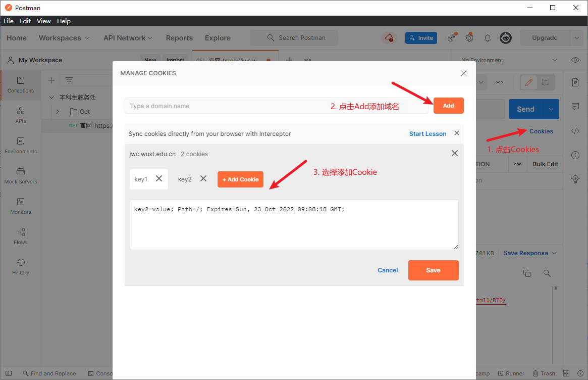
Task: Open the Edit menu
Action: click(25, 21)
